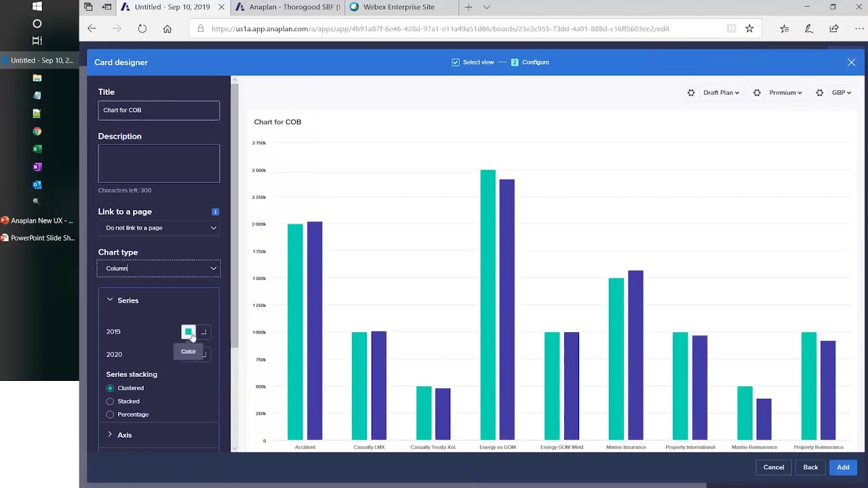Open the Link to a page dropdown
This screenshot has width=868, height=488.
[x=159, y=228]
